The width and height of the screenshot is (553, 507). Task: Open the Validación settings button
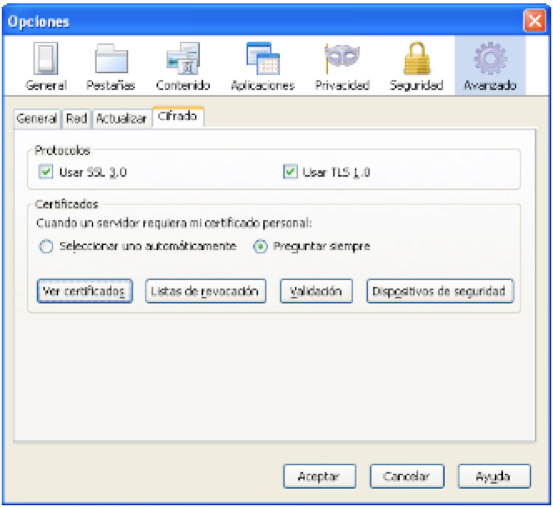coord(316,291)
